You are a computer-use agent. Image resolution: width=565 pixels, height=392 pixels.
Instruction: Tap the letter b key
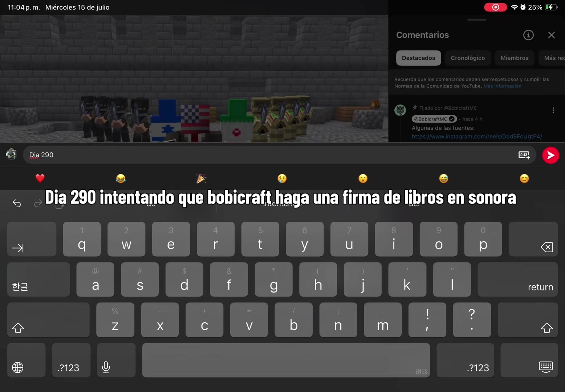click(294, 320)
